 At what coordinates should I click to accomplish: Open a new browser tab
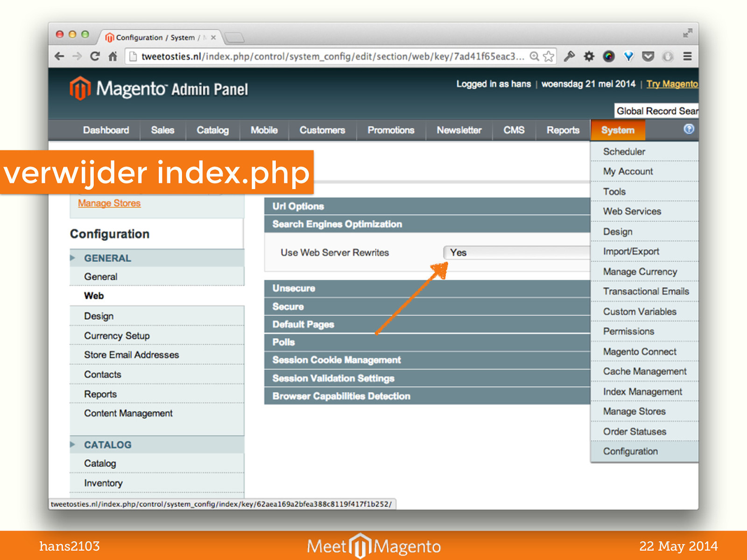pos(234,37)
